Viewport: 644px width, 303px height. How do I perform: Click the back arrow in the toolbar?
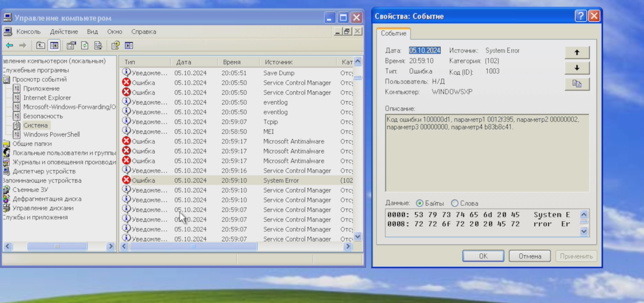tap(9, 45)
